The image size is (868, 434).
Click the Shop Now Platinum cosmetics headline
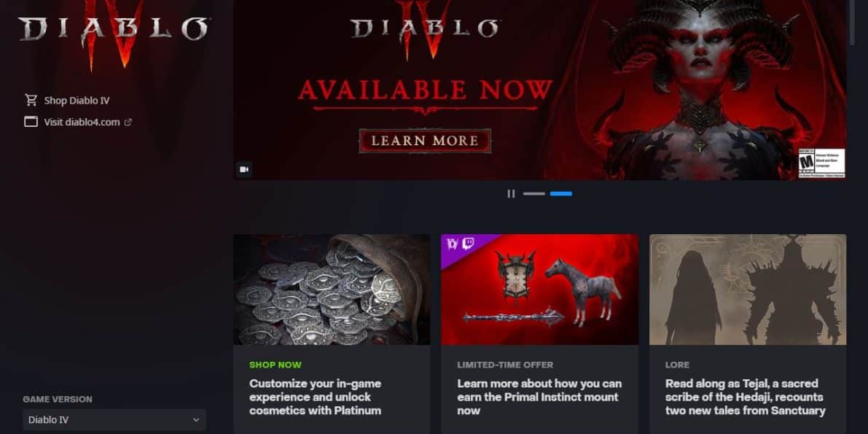click(316, 397)
